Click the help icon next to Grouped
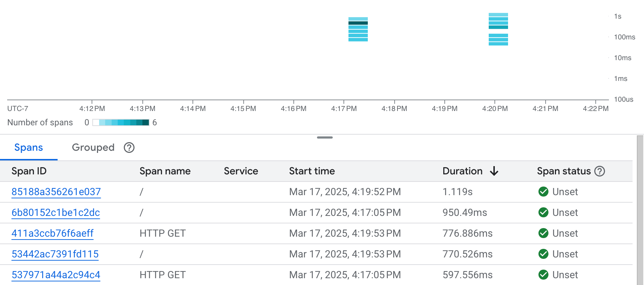644x285 pixels. coord(129,148)
